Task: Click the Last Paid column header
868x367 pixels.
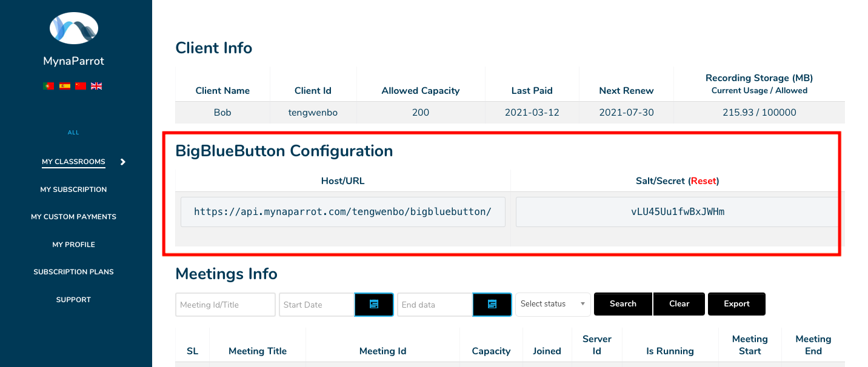Action: point(532,91)
